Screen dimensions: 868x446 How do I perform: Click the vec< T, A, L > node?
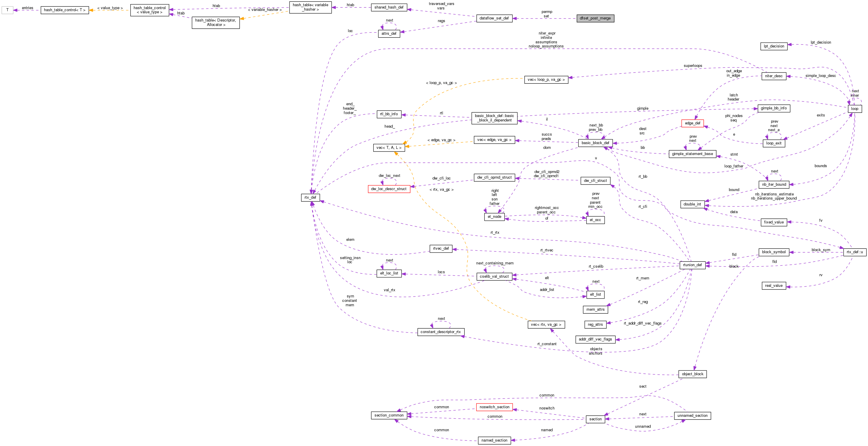(389, 148)
